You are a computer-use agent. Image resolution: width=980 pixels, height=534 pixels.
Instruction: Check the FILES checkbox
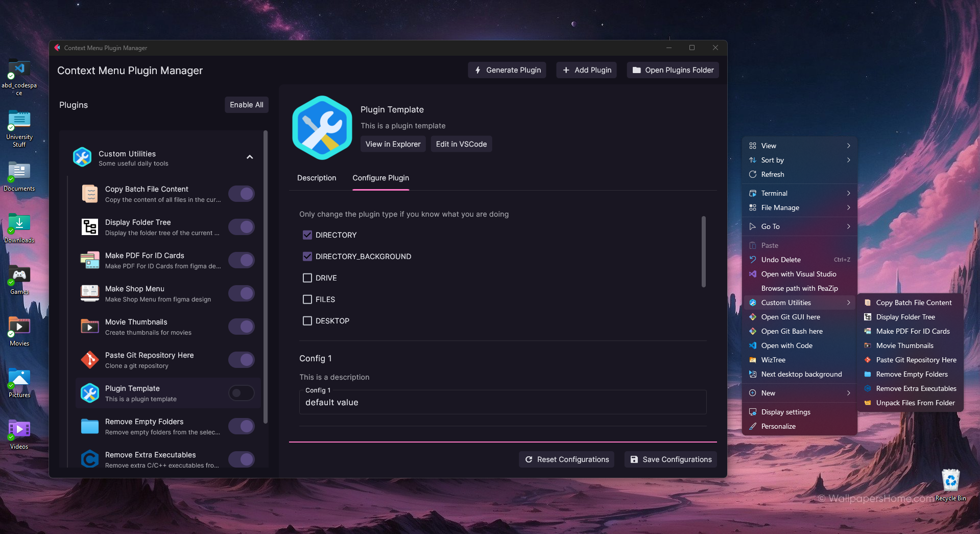(307, 299)
